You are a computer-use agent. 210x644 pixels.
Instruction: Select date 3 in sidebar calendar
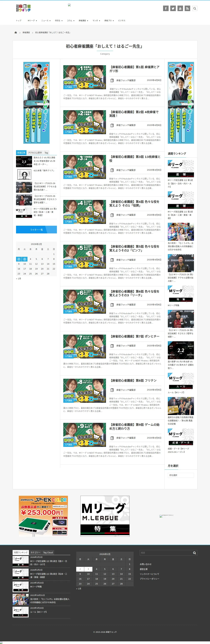pos(25,259)
